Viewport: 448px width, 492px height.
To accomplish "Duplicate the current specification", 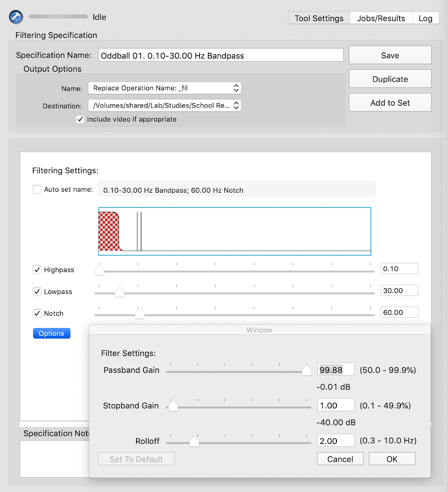I will pos(390,79).
